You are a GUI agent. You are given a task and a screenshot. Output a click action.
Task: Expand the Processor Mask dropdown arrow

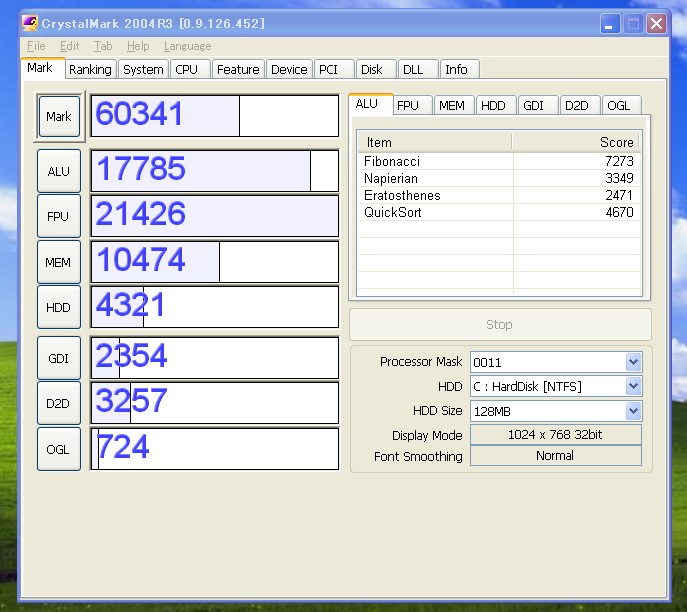[x=633, y=362]
